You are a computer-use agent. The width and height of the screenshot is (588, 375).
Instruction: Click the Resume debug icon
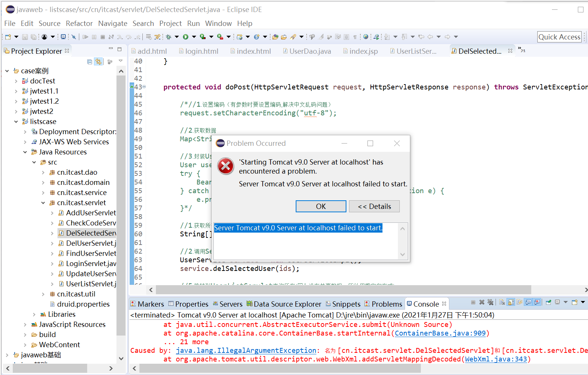85,37
